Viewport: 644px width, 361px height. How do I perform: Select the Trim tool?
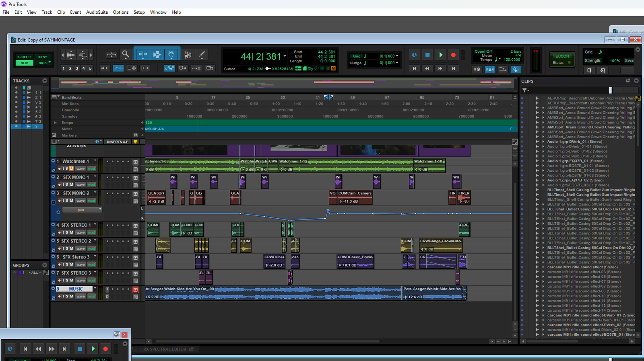pyautogui.click(x=142, y=54)
